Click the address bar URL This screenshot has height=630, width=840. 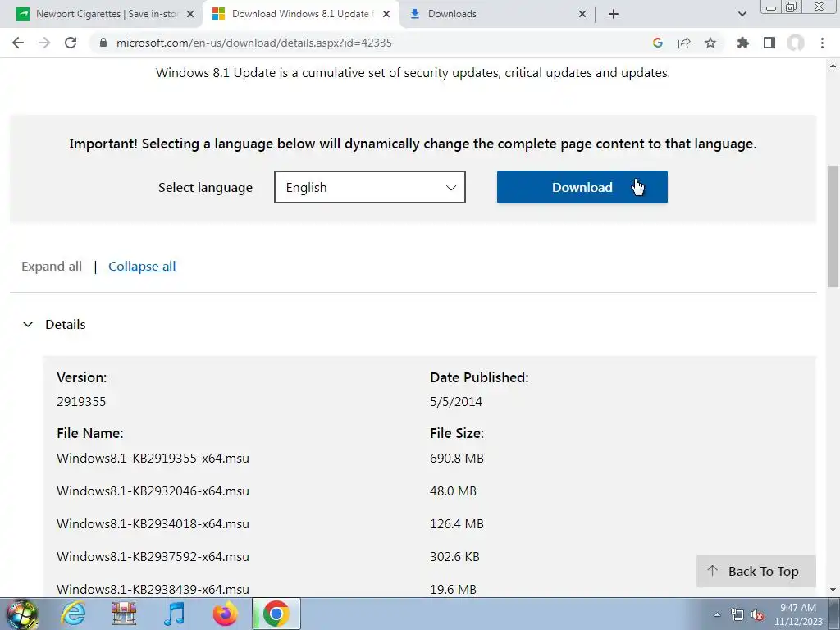(x=254, y=43)
